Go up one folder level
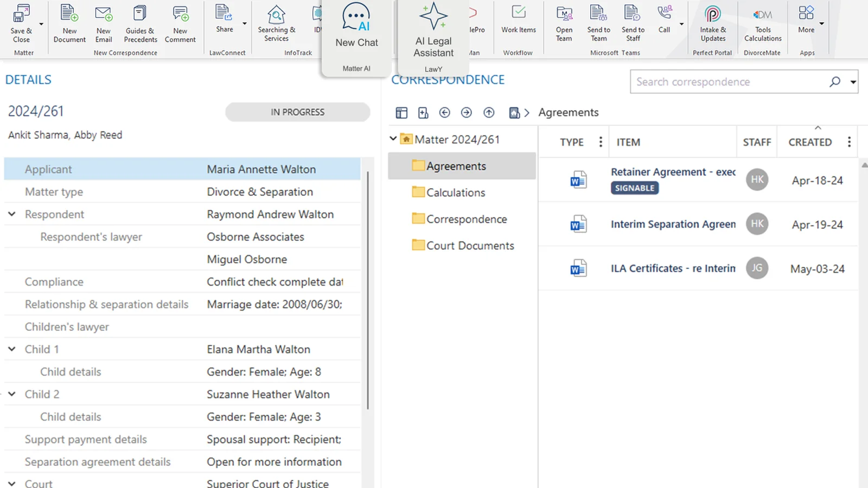This screenshot has height=488, width=868. pos(489,112)
